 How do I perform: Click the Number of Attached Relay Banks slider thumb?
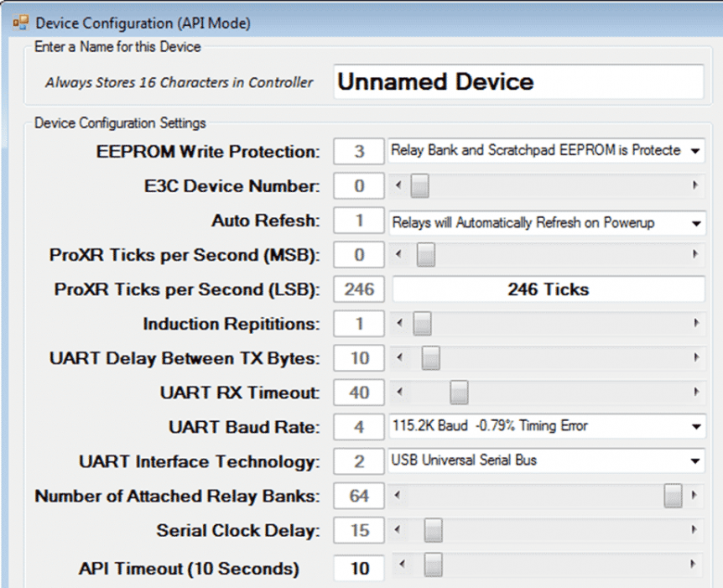[x=673, y=497]
